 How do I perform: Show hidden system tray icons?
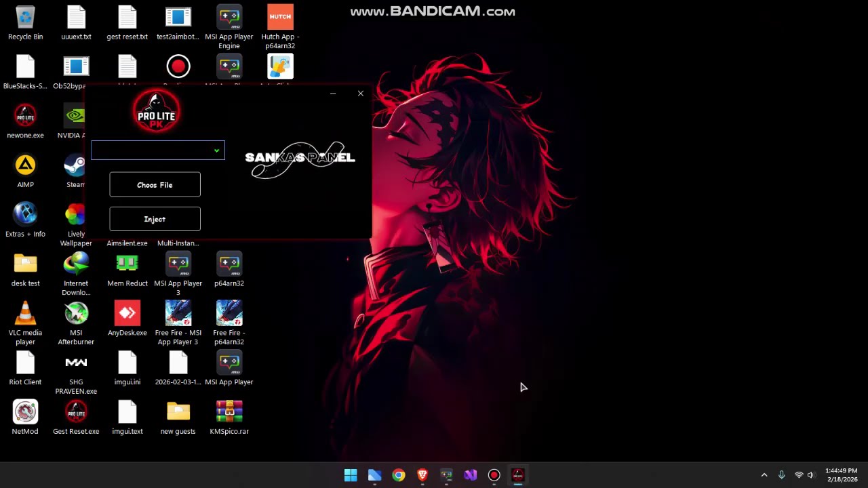[x=764, y=475]
